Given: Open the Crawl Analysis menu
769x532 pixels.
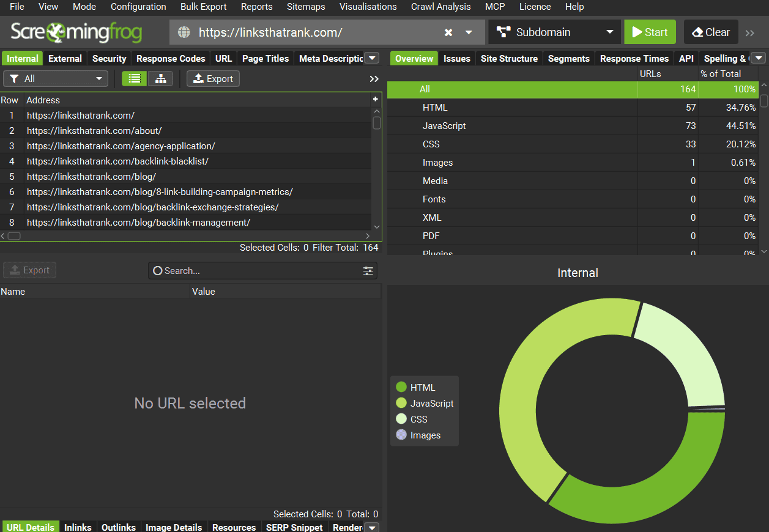Looking at the screenshot, I should point(441,7).
